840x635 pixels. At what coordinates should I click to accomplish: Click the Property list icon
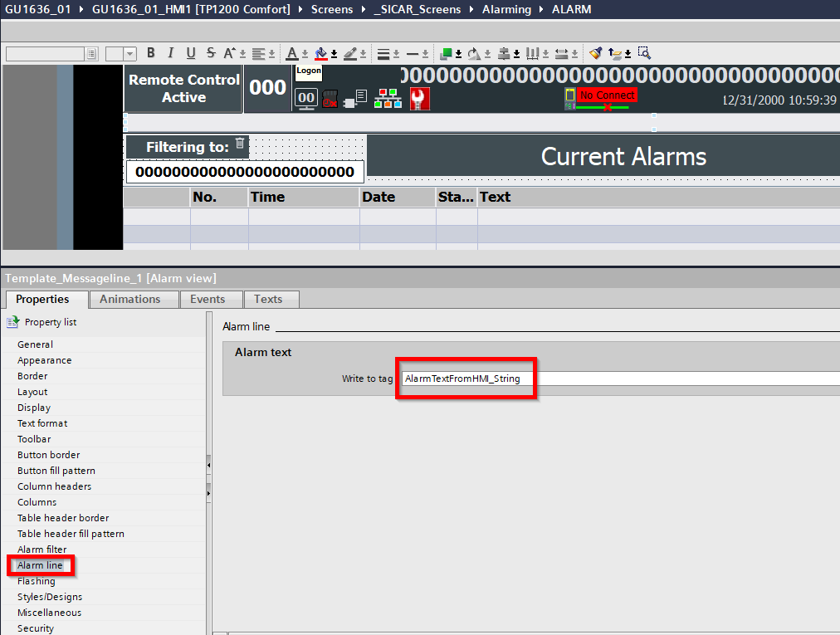tap(12, 322)
